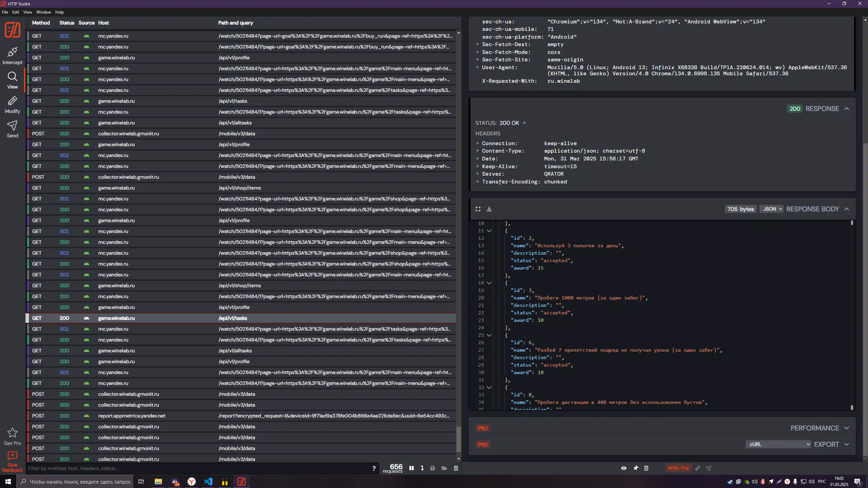Expand the Server header details
868x488 pixels.
coord(477,174)
